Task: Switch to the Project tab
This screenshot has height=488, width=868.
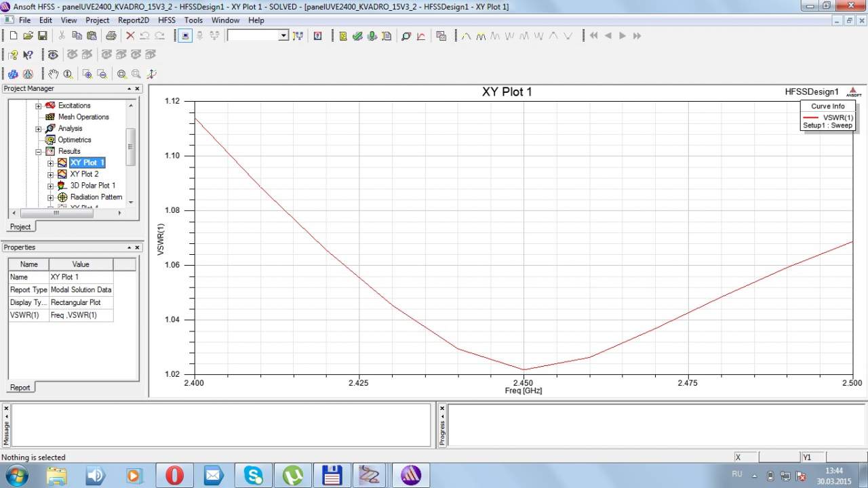Action: coord(20,226)
